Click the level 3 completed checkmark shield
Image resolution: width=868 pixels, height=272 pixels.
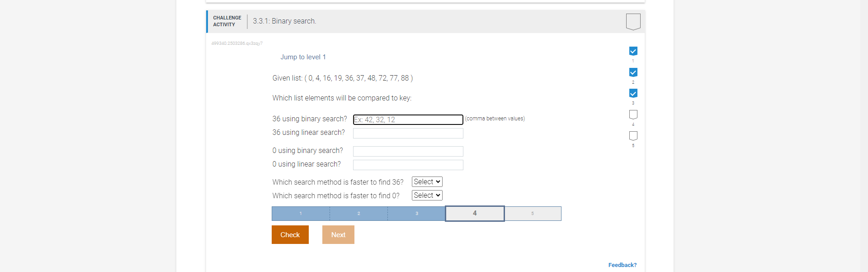pos(633,93)
